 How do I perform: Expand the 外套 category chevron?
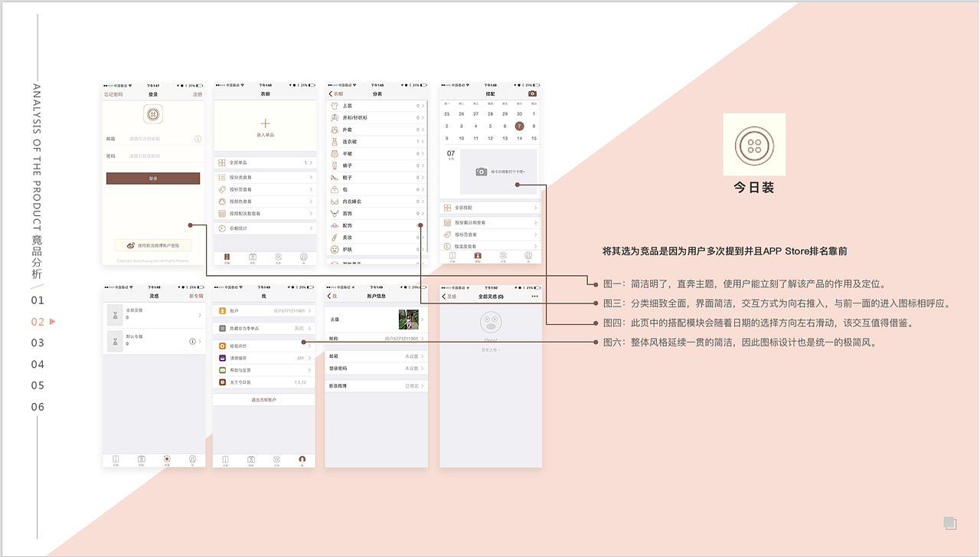pyautogui.click(x=422, y=129)
